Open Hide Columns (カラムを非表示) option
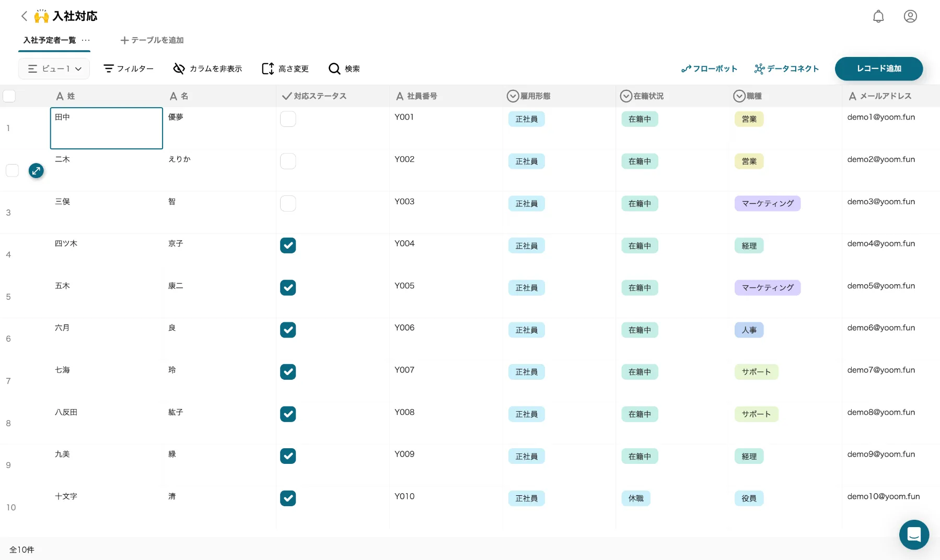940x560 pixels. pyautogui.click(x=208, y=69)
